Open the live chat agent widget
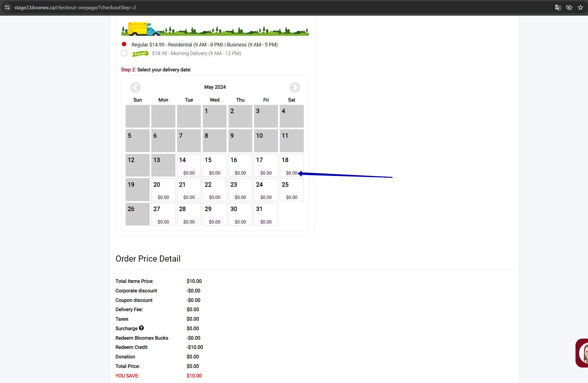This screenshot has width=588, height=383. 582,353
